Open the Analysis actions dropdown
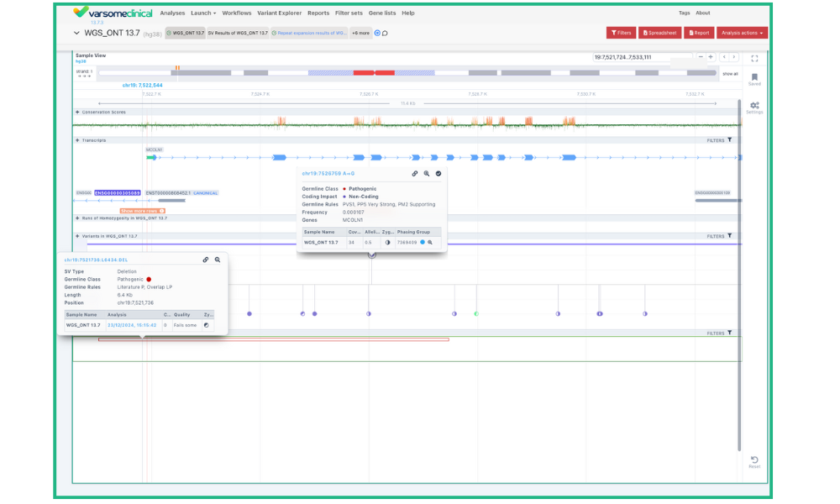The image size is (840, 504). [x=743, y=33]
